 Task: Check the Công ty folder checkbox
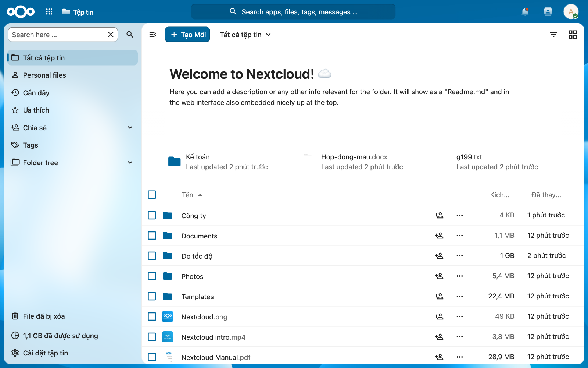click(x=152, y=215)
